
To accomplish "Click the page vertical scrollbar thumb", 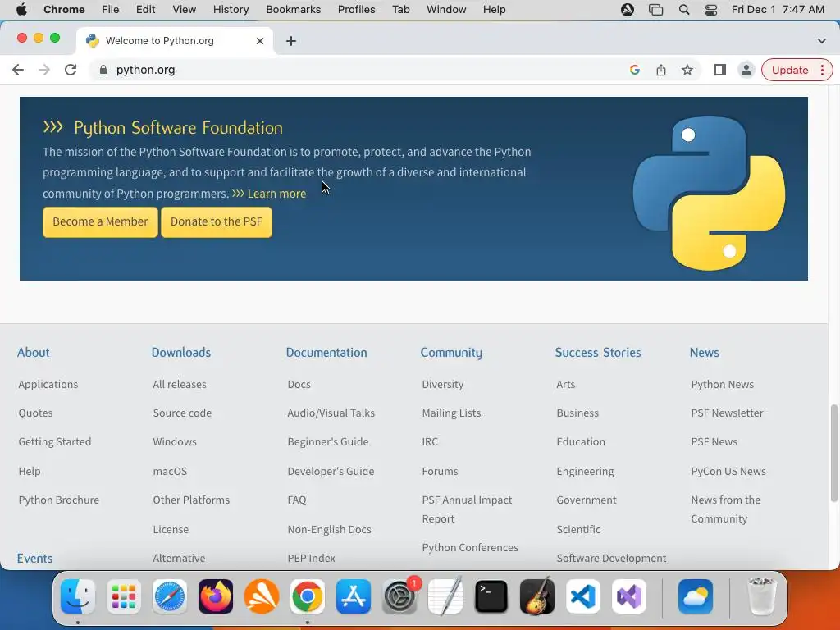I will click(x=833, y=453).
